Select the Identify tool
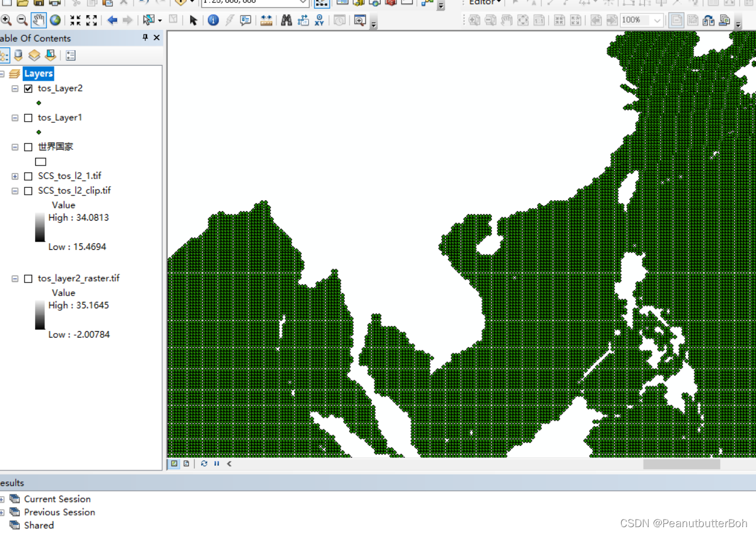The image size is (756, 533). 213,20
